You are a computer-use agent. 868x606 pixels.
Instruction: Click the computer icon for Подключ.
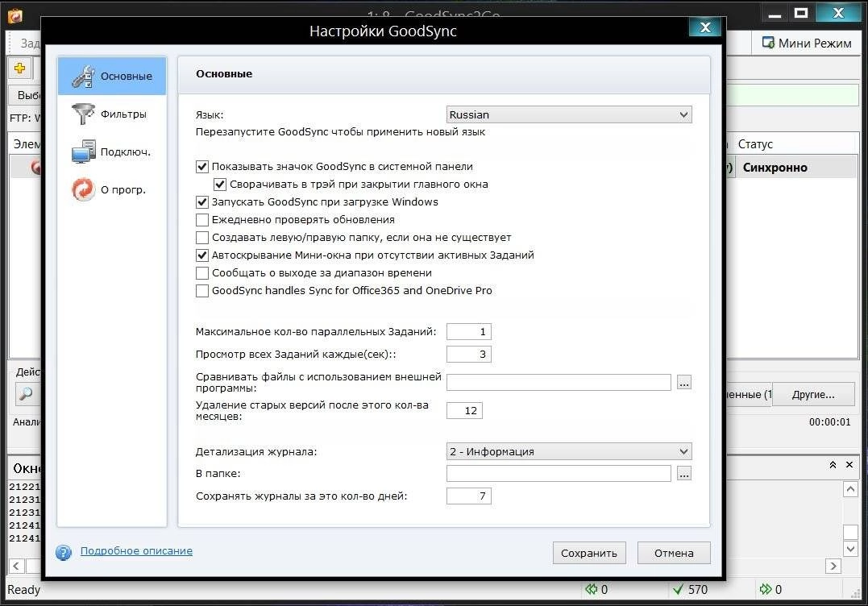[83, 151]
